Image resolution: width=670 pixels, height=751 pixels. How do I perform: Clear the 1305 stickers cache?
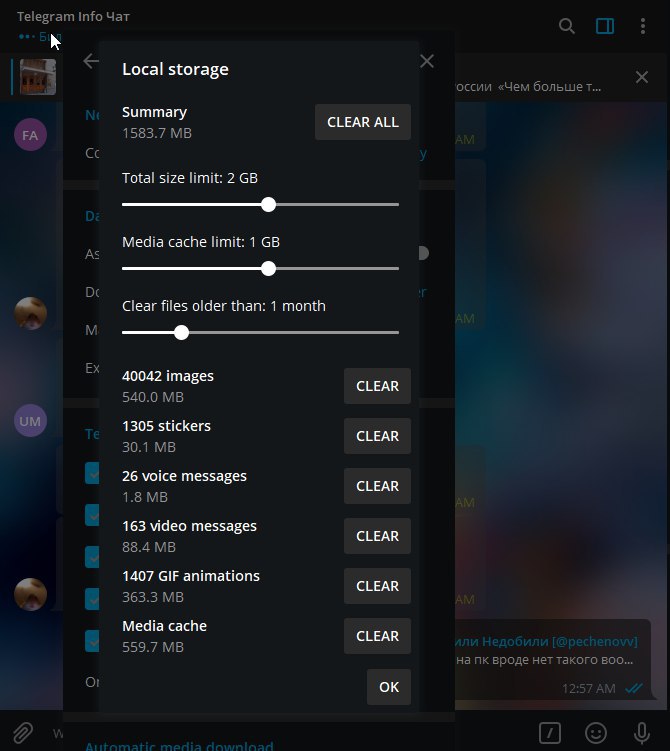coord(377,436)
